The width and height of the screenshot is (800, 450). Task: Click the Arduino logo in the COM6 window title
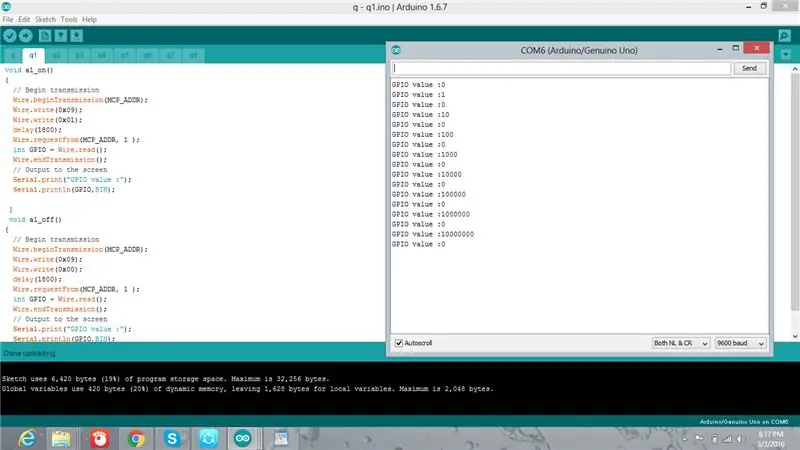pyautogui.click(x=396, y=50)
